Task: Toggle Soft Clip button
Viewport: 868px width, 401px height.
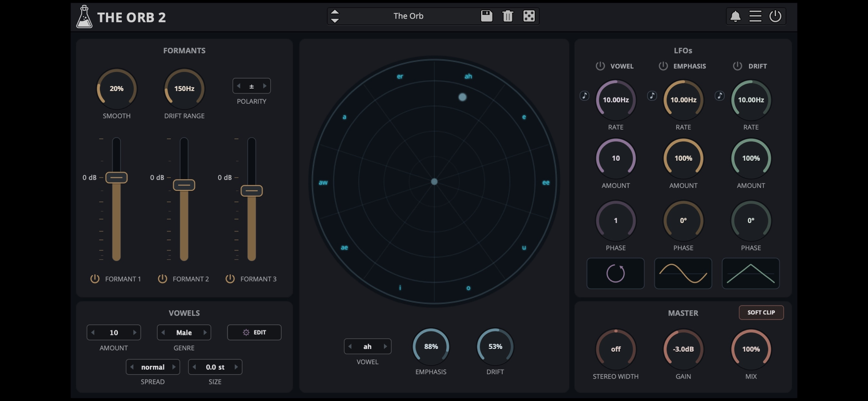Action: coord(761,313)
